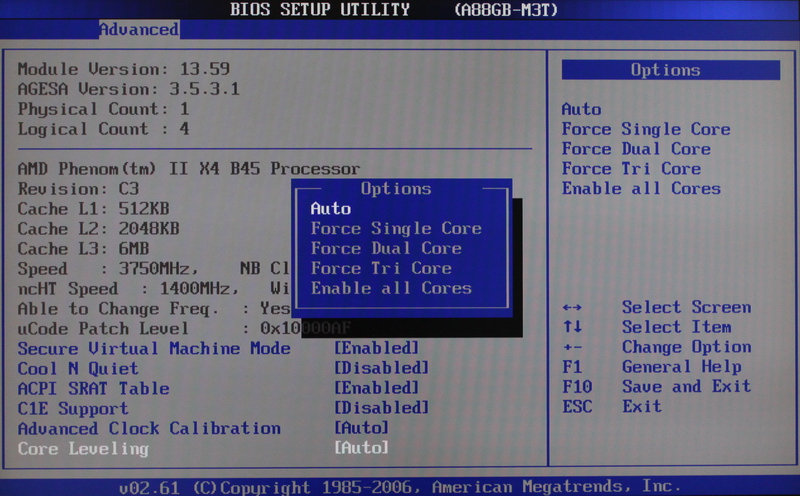Click ncHT Speed : 1400MHz line
Viewport: 800px width, 496px height.
pyautogui.click(x=129, y=289)
